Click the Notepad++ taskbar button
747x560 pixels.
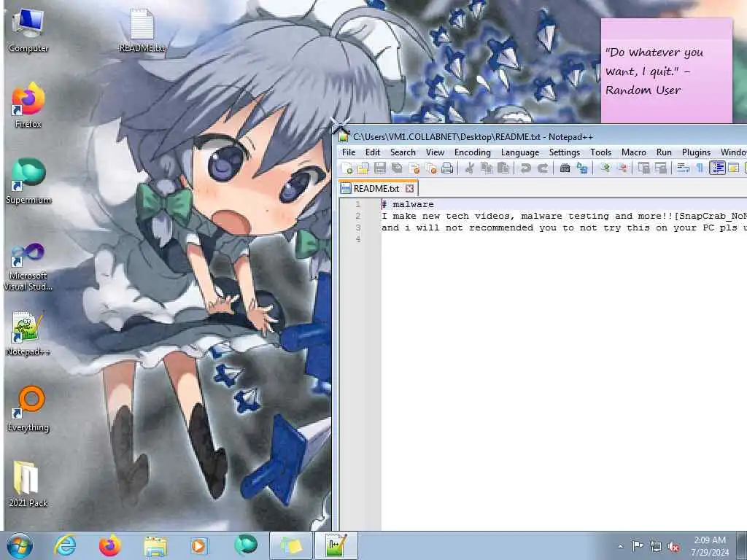[336, 545]
